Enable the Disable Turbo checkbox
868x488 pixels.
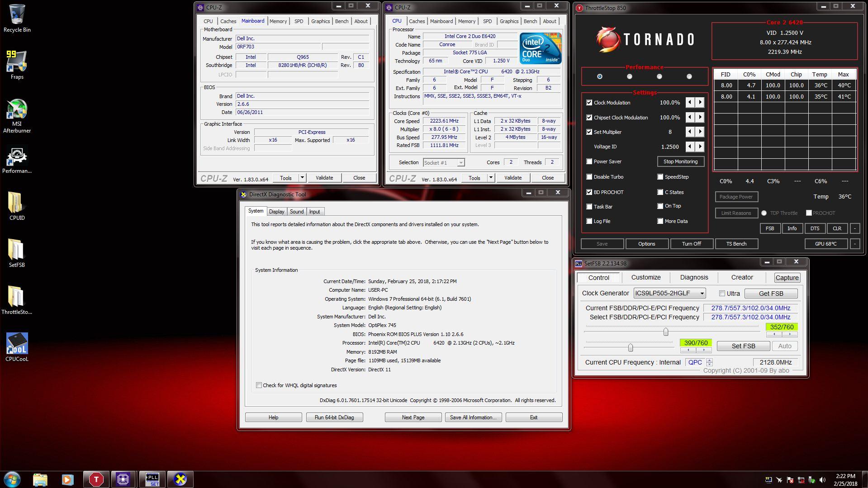(x=589, y=177)
